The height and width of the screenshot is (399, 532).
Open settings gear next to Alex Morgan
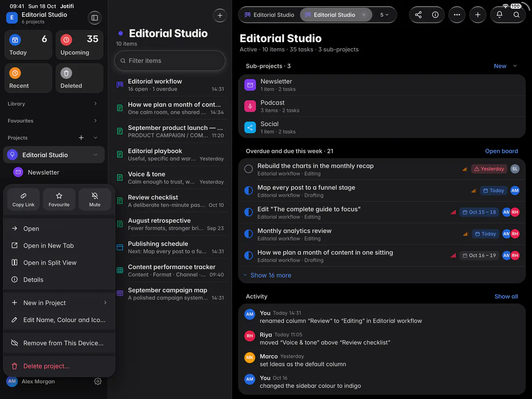98,381
